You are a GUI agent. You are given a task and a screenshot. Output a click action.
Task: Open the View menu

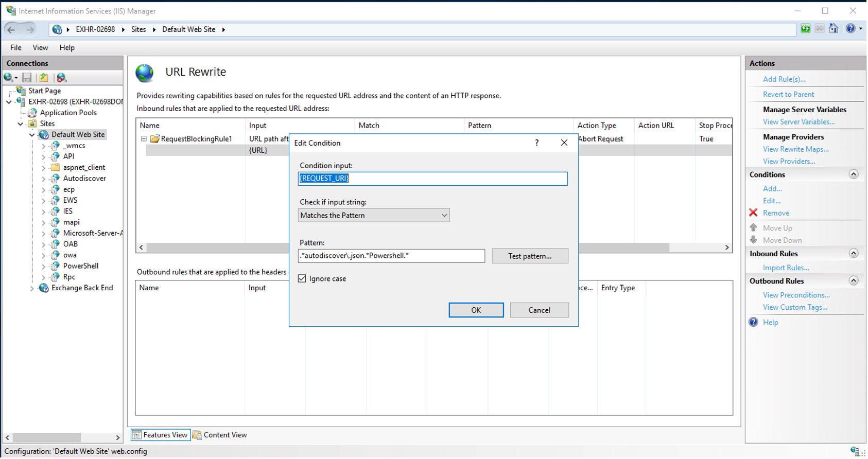[x=40, y=48]
